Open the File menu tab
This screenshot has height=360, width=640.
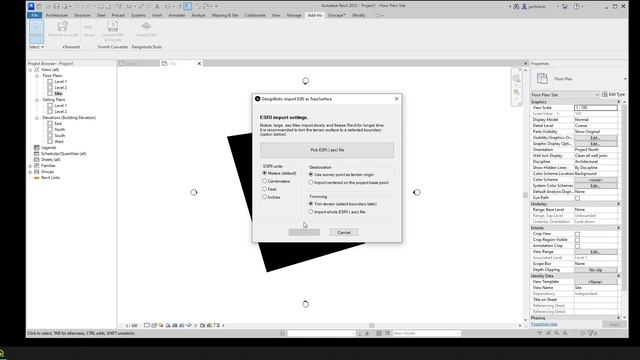click(x=35, y=15)
